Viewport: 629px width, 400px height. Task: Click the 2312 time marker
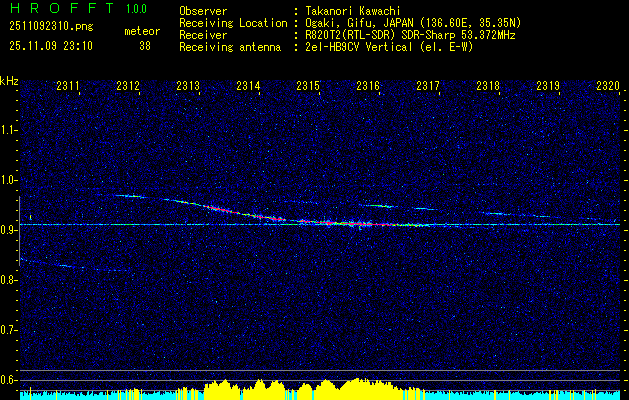point(128,85)
